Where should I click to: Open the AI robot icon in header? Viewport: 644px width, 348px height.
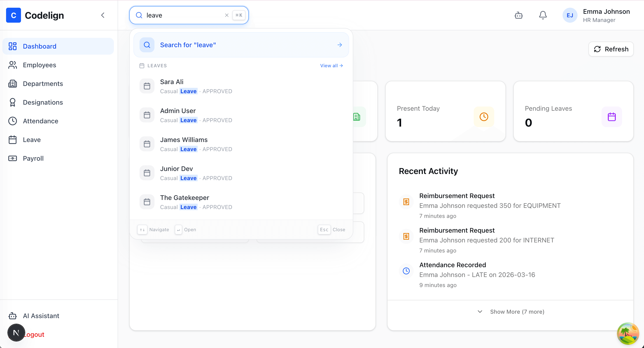(518, 15)
